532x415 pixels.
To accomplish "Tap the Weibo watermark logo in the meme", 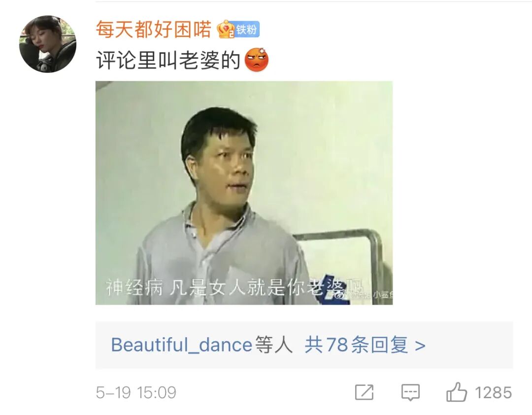I will 340,294.
